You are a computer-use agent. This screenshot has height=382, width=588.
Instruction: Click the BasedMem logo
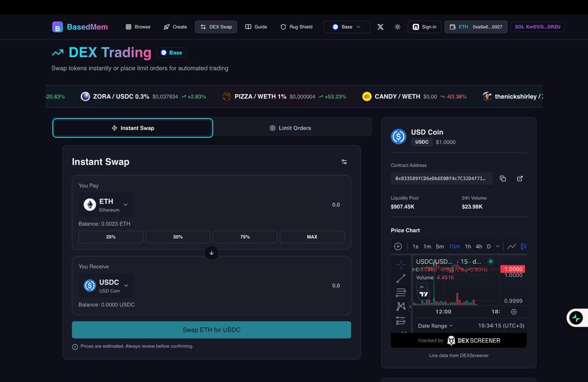pyautogui.click(x=80, y=27)
